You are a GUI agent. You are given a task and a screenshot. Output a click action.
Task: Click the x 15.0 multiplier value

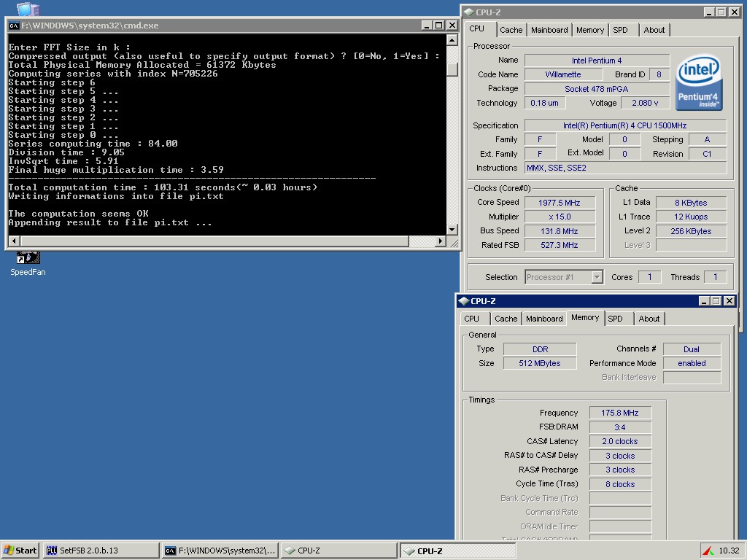[x=560, y=217]
